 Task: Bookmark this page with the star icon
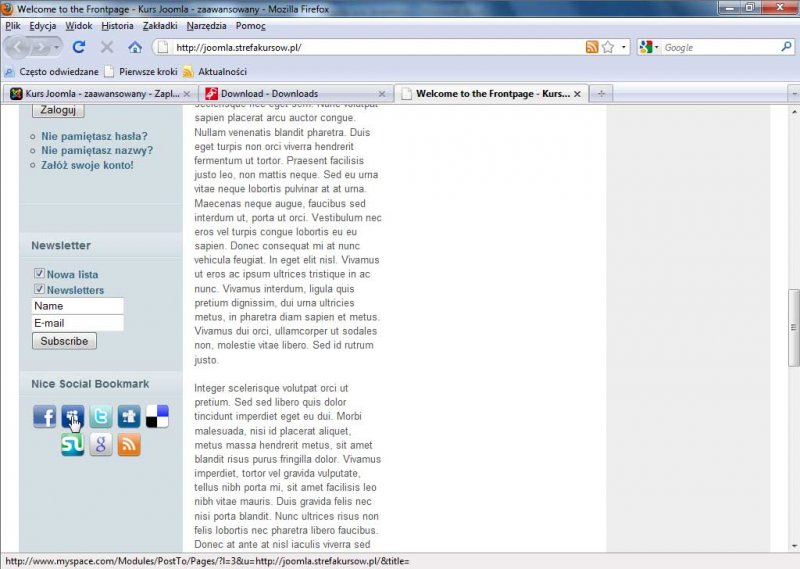point(608,47)
